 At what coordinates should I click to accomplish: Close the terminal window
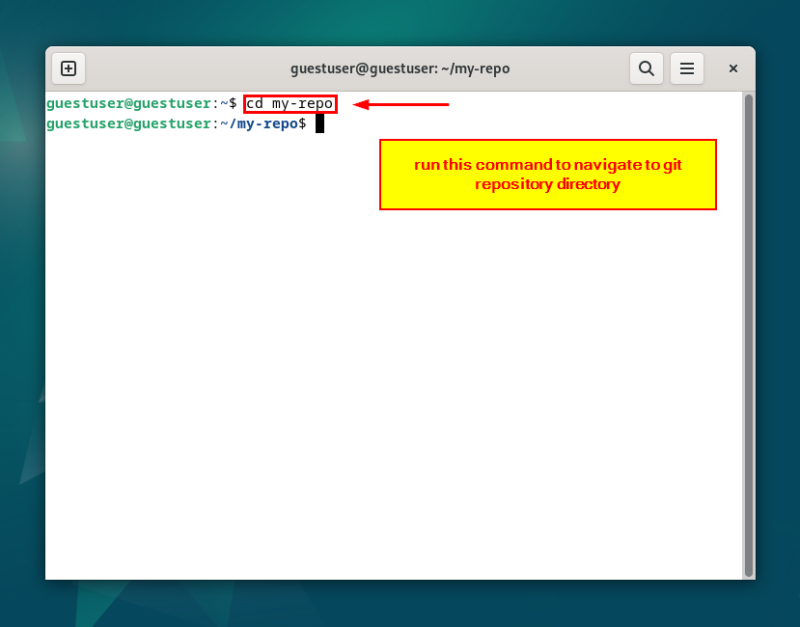coord(733,68)
